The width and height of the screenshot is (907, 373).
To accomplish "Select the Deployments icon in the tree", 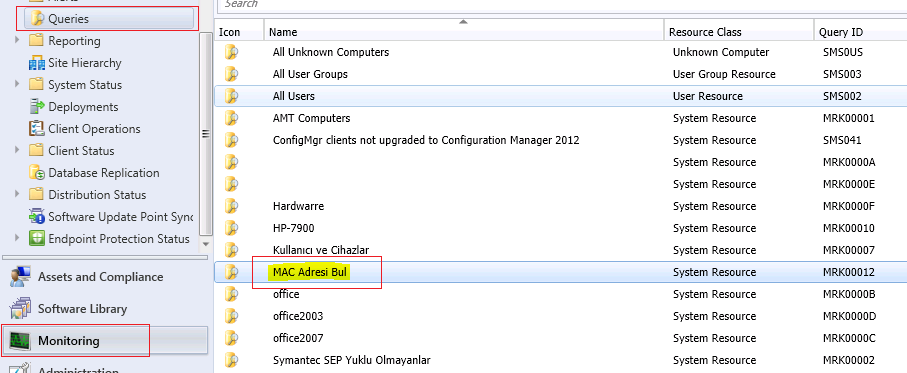I will pyautogui.click(x=37, y=107).
